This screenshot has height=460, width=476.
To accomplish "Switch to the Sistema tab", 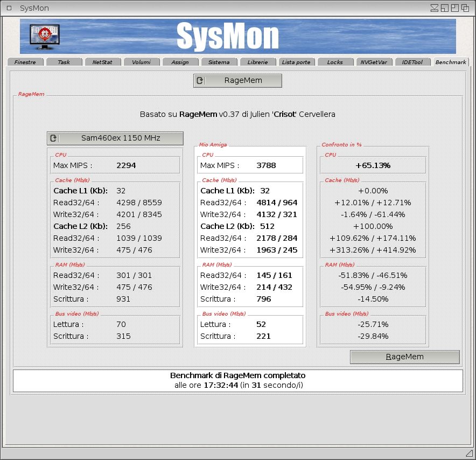I will (219, 62).
